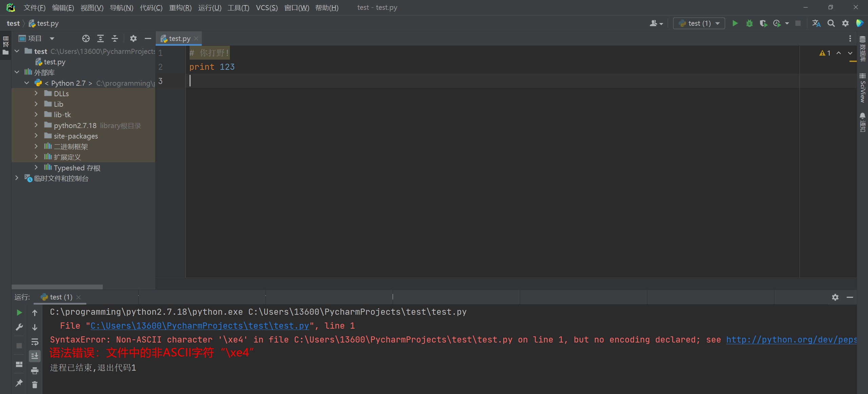Screen dimensions: 868x394
Task: Open run configuration wrench icon
Action: [x=19, y=327]
